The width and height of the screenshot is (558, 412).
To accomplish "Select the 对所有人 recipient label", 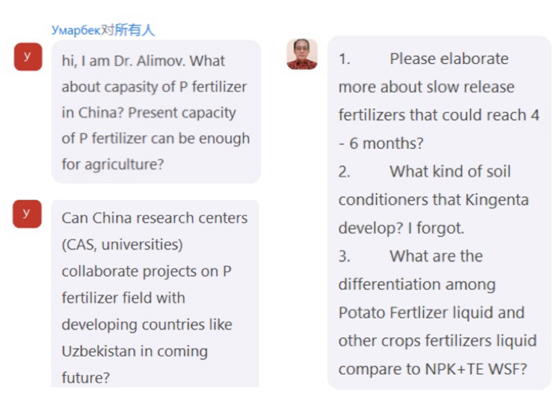I will [x=128, y=30].
